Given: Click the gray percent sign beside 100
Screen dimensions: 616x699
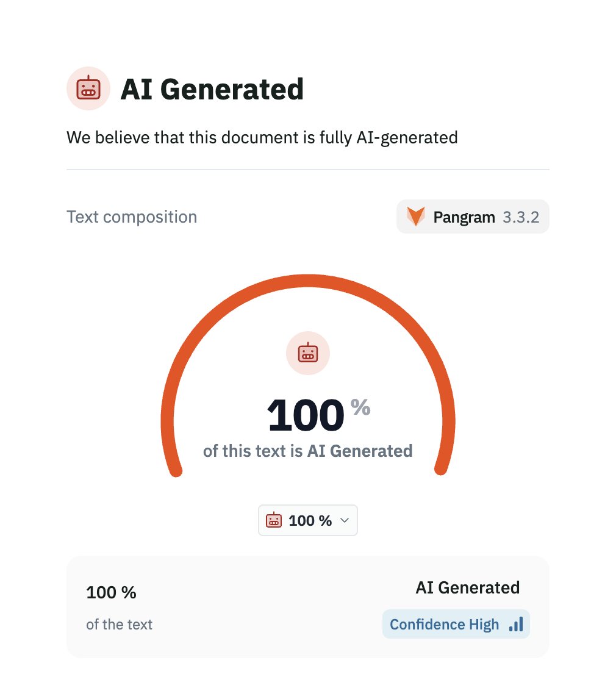Looking at the screenshot, I should [x=360, y=407].
